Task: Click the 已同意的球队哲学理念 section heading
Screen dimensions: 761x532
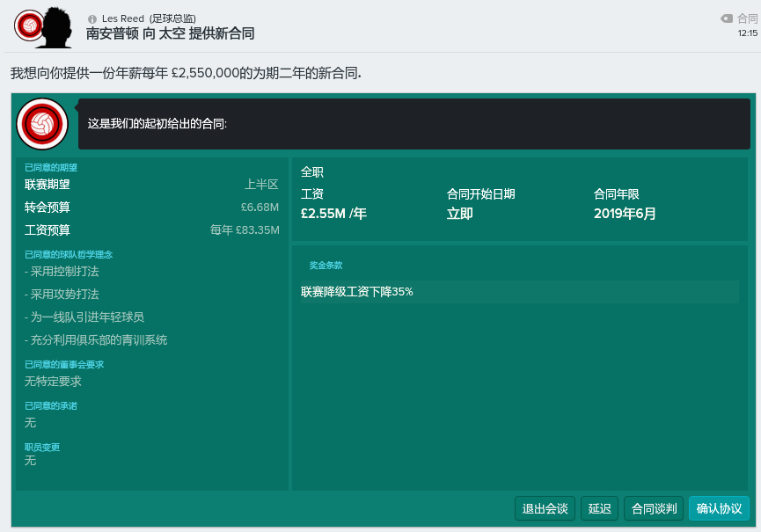Action: point(69,254)
